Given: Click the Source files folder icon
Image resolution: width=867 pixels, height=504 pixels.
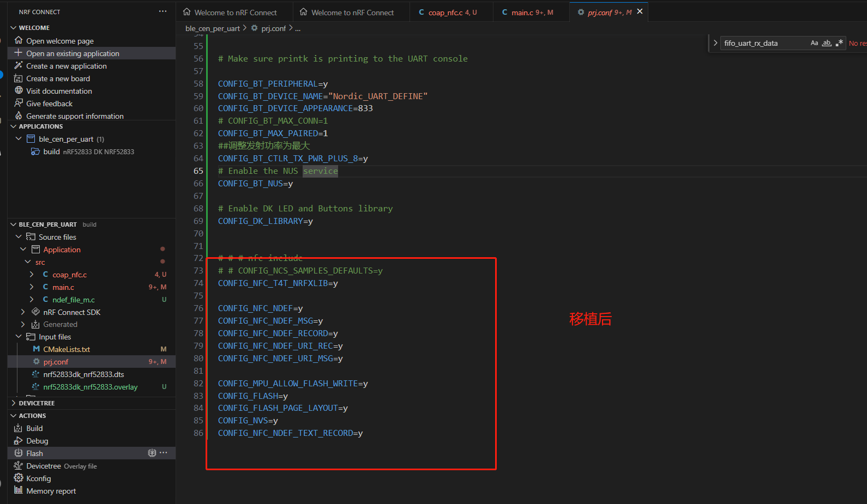Looking at the screenshot, I should 31,237.
